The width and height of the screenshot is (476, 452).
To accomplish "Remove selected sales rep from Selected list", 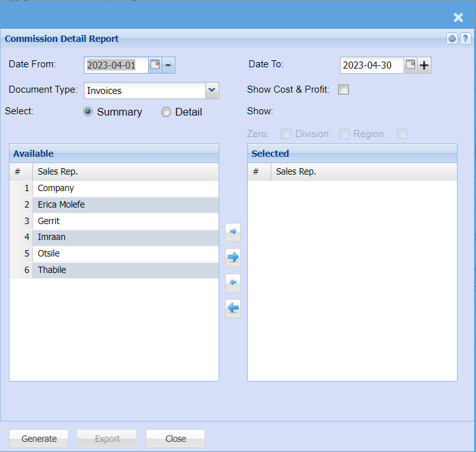I will tap(233, 282).
